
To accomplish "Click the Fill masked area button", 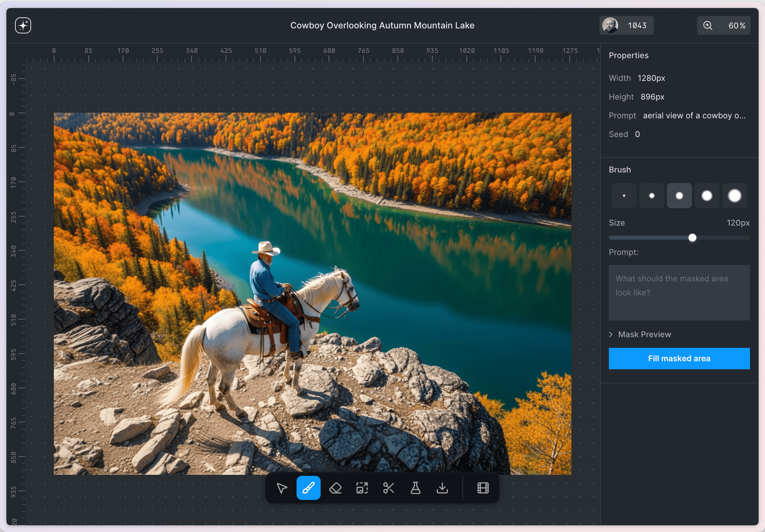I will [679, 359].
